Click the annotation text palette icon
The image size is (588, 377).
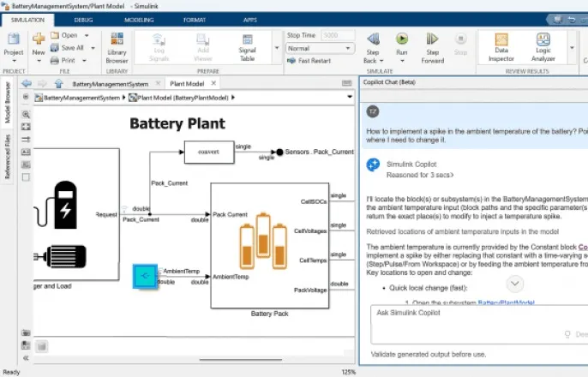click(26, 152)
